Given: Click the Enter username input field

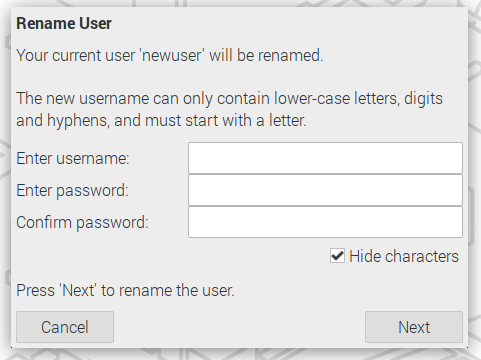Looking at the screenshot, I should tap(325, 158).
